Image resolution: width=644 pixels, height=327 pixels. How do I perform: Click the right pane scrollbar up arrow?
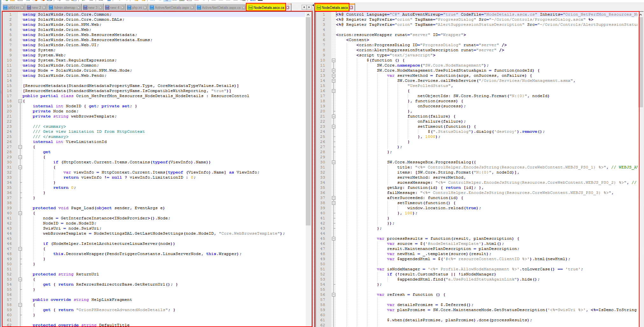click(641, 15)
